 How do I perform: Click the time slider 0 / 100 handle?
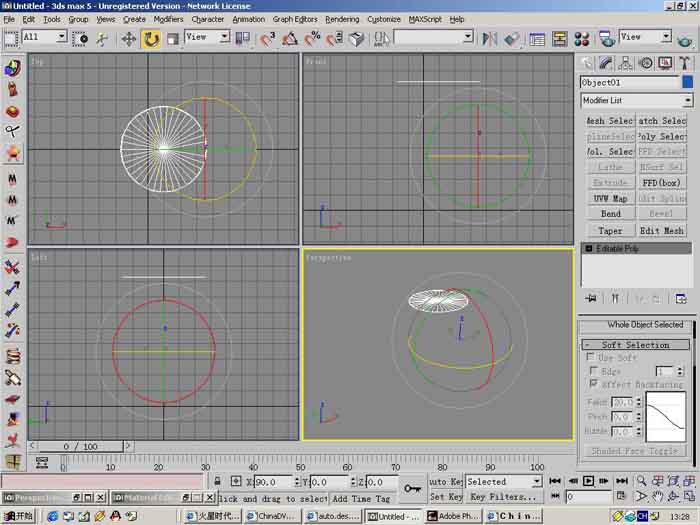pyautogui.click(x=80, y=446)
